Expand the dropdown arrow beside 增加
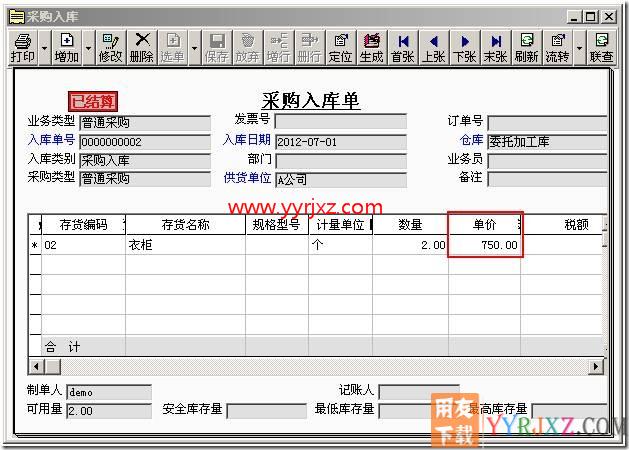 [88, 48]
